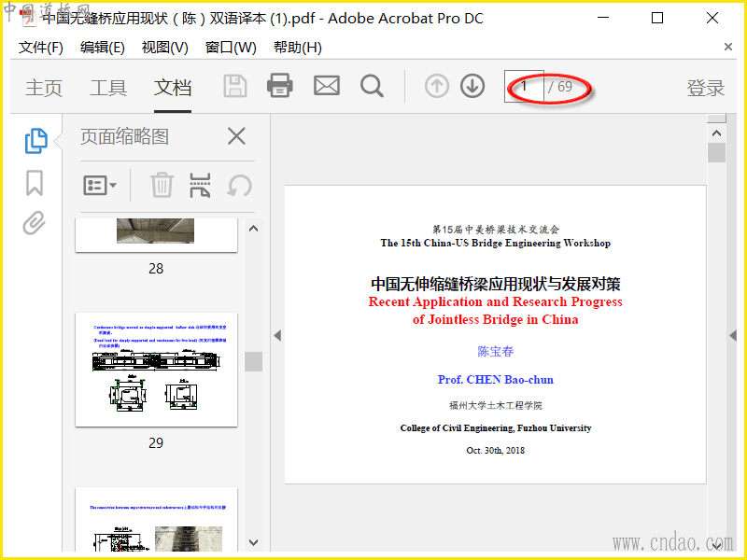Click thumbnail panel scroll up arrow

pos(253,229)
